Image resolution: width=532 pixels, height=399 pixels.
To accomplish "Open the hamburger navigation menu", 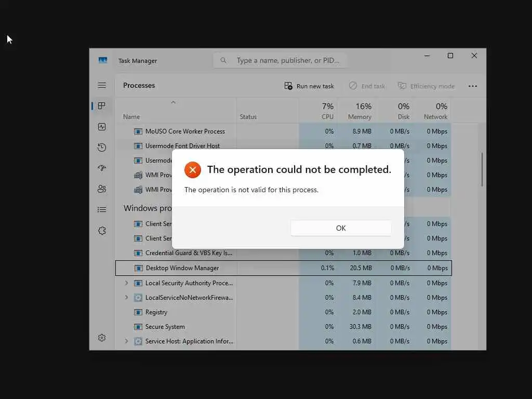I will [x=102, y=85].
